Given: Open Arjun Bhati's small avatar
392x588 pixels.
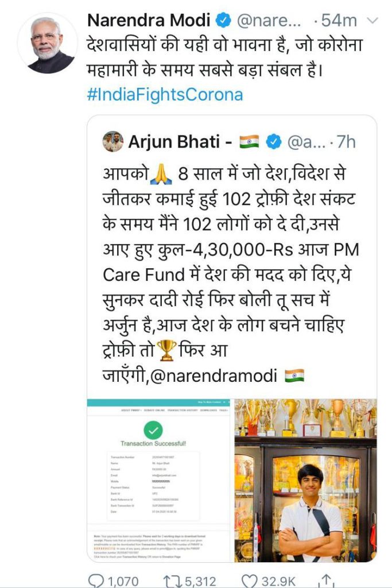Looking at the screenshot, I should (x=113, y=142).
